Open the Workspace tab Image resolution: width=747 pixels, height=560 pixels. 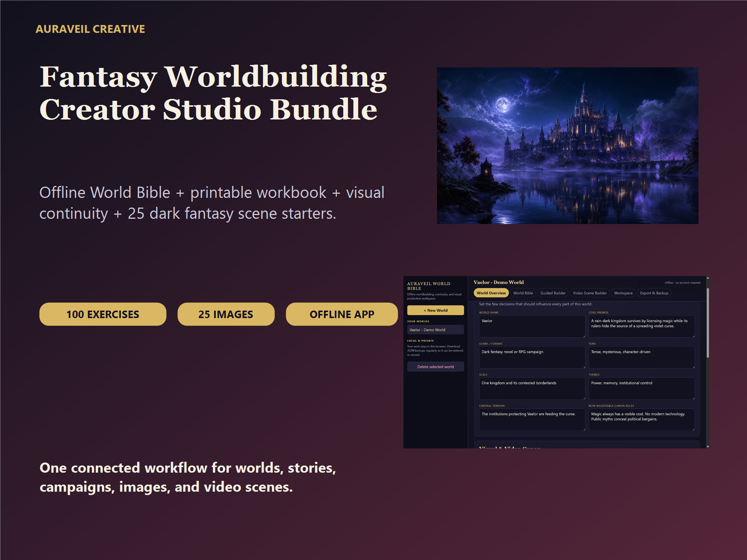[x=623, y=293]
